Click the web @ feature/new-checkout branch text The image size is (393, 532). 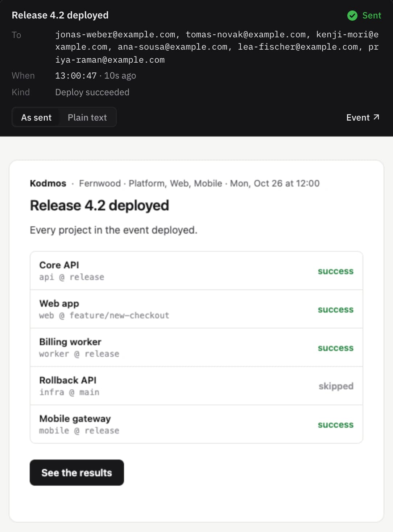coord(104,315)
